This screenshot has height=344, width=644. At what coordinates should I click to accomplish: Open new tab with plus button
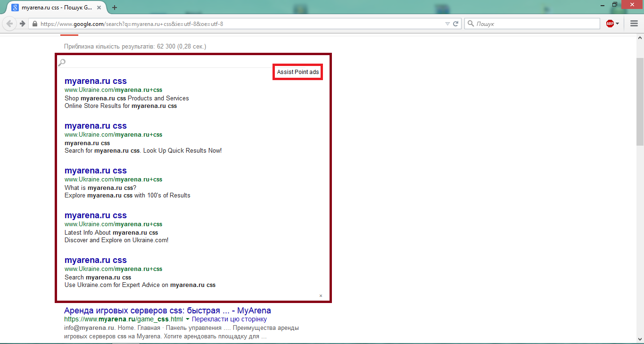115,8
